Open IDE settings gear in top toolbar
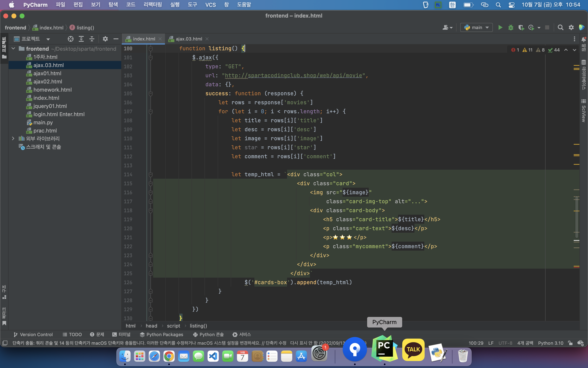Screen dimensions: 588x368 tap(571, 28)
